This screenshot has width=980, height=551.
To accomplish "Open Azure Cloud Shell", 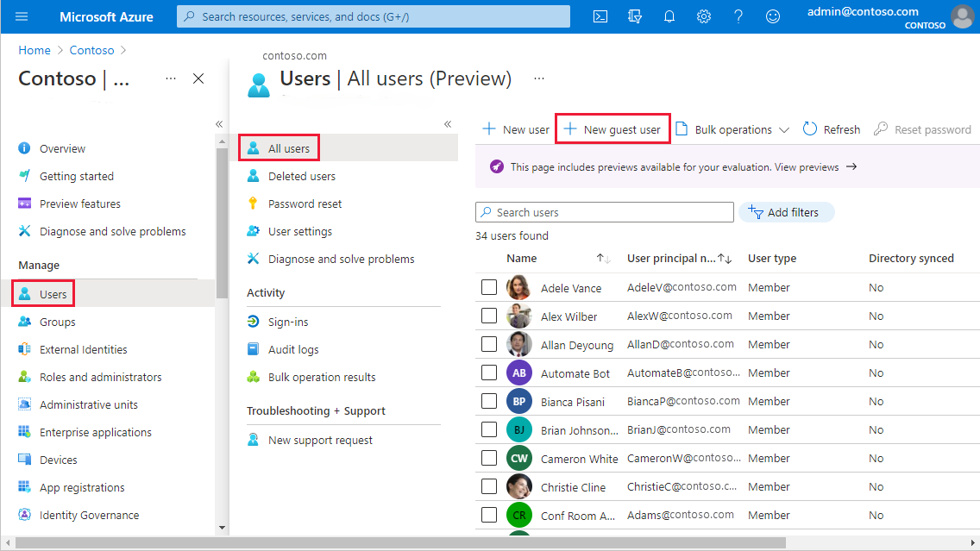I will point(600,16).
